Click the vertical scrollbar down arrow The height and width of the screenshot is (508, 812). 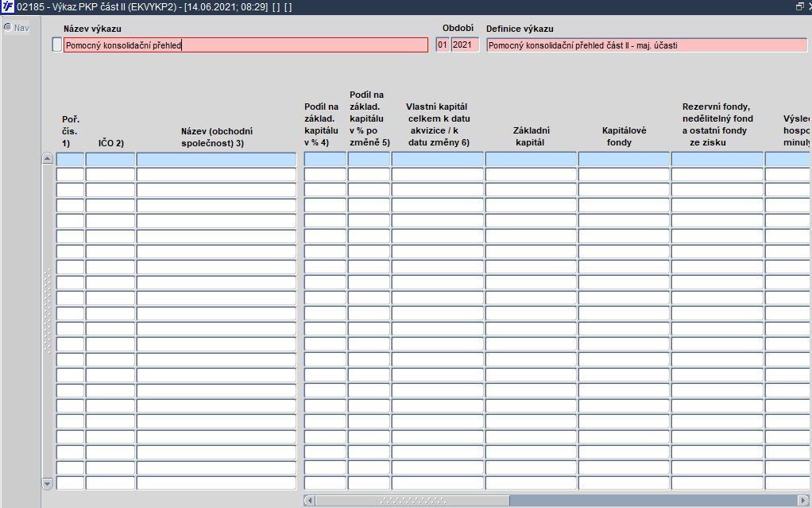(x=47, y=484)
